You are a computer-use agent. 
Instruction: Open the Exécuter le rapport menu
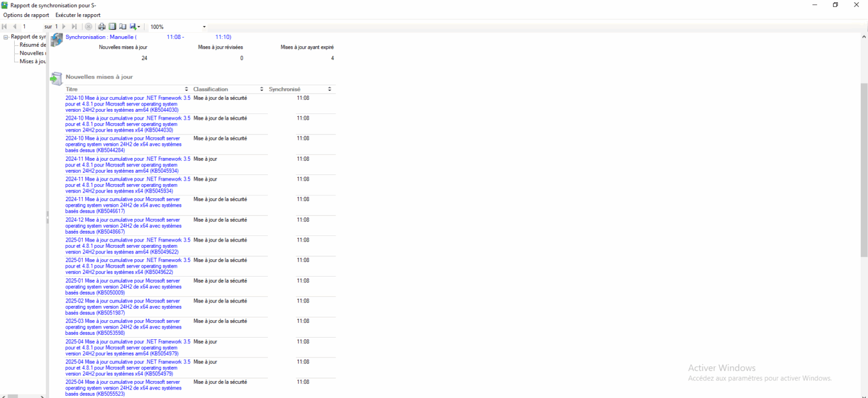click(78, 15)
